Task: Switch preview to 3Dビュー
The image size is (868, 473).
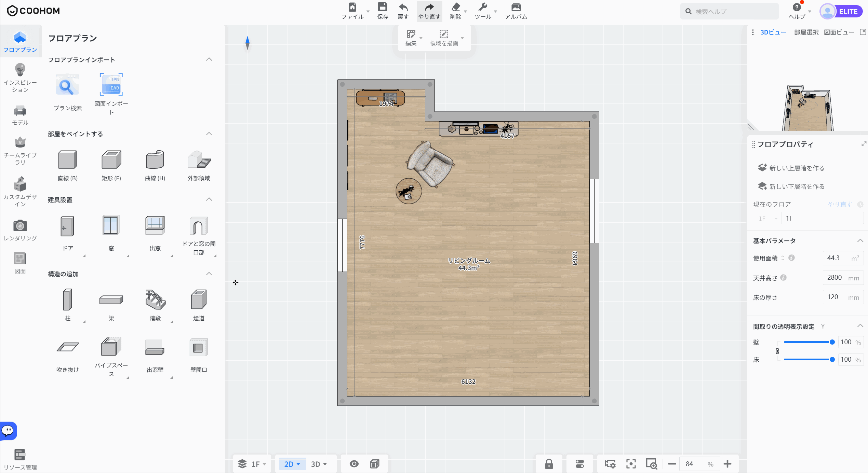Action: click(x=773, y=32)
